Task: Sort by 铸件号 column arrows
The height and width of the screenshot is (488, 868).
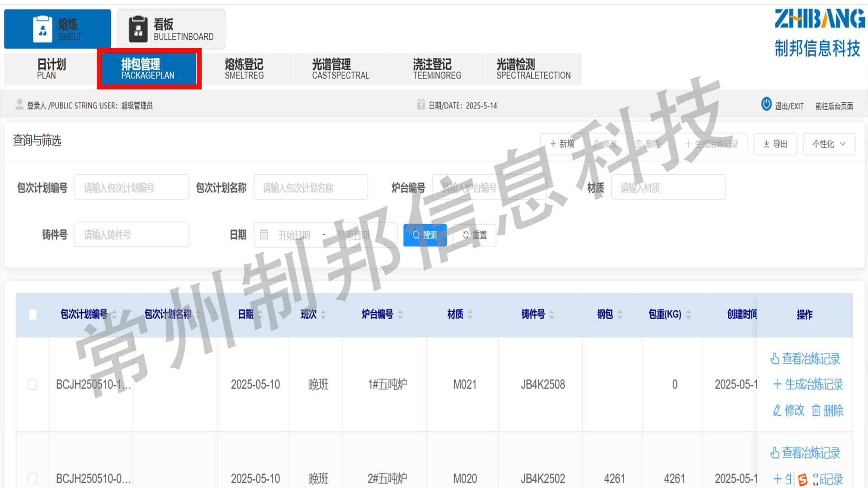Action: (x=552, y=314)
